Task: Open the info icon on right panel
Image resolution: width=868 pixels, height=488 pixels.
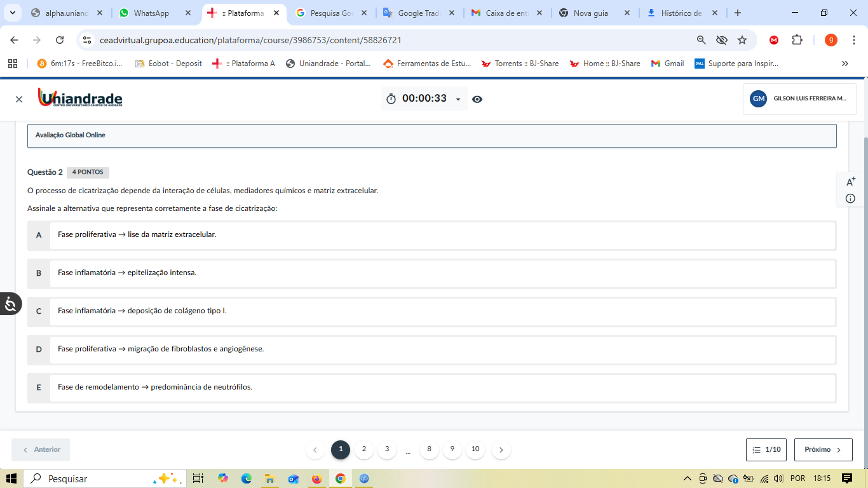Action: [850, 199]
